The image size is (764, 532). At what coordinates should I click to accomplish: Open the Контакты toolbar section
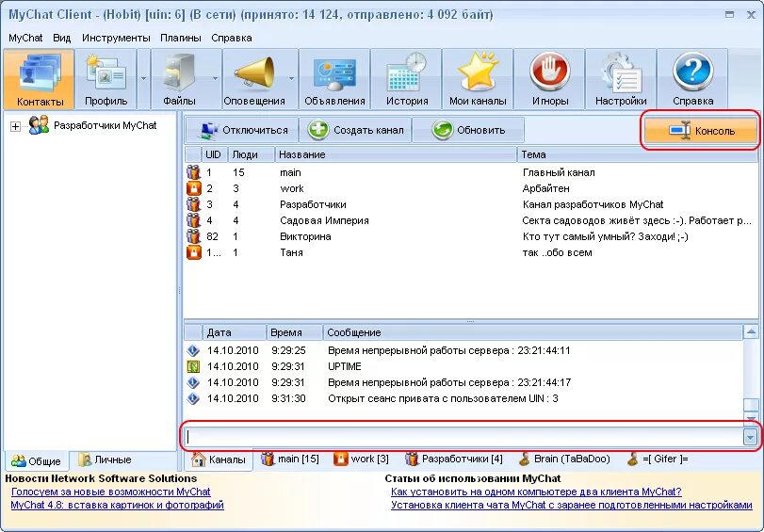coord(40,79)
